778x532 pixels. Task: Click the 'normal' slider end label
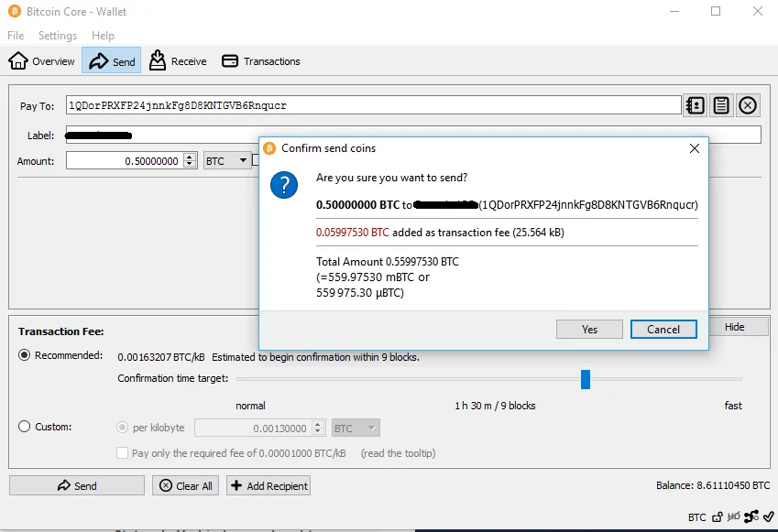(250, 406)
